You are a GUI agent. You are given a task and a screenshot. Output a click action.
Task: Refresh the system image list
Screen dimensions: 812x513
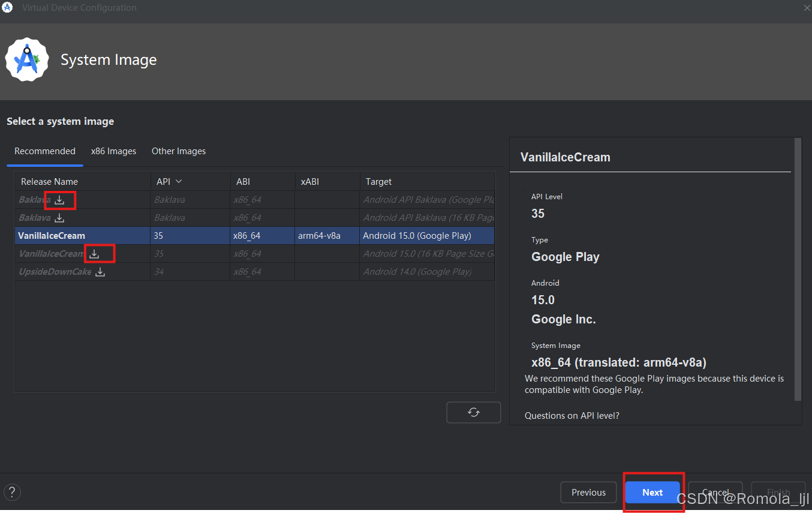point(474,412)
